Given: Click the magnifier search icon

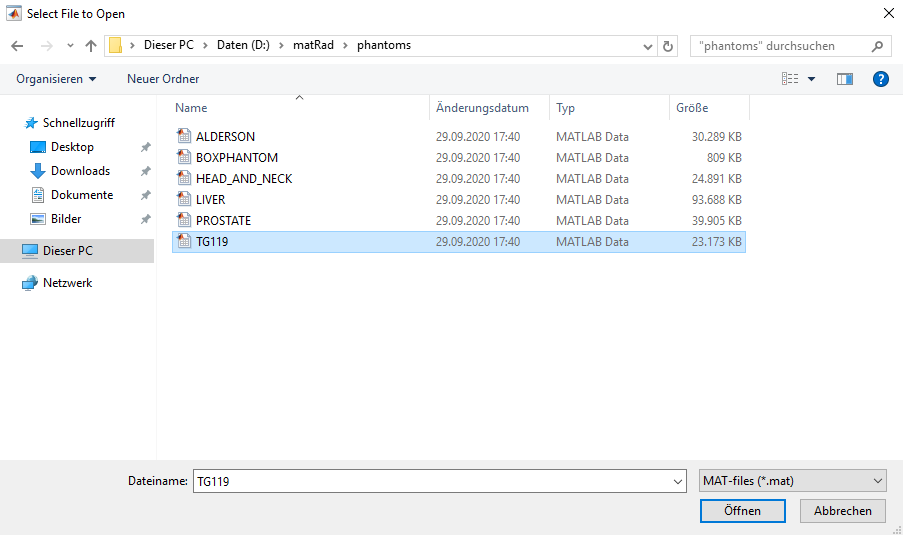Looking at the screenshot, I should [877, 46].
